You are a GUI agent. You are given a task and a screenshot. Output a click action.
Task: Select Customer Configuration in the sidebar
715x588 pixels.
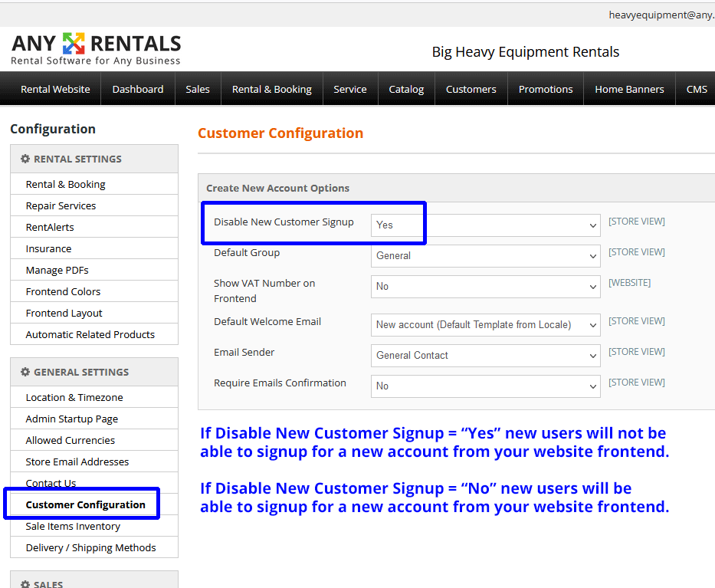(85, 504)
